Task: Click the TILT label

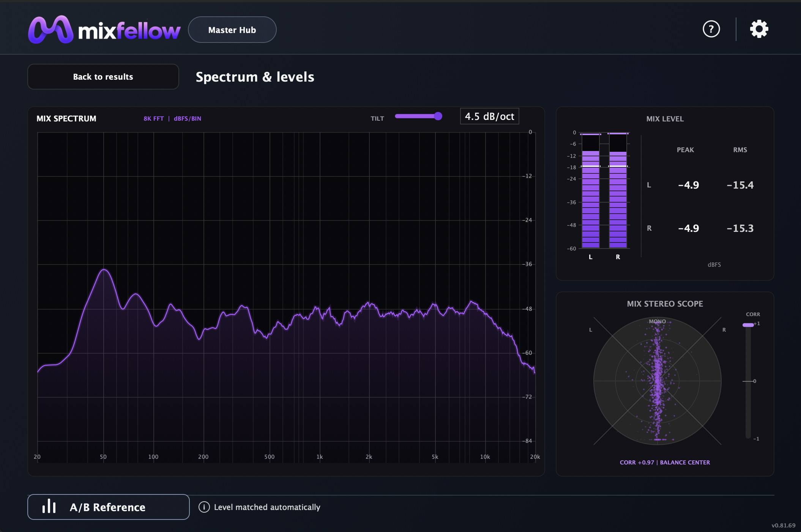Action: [x=377, y=118]
